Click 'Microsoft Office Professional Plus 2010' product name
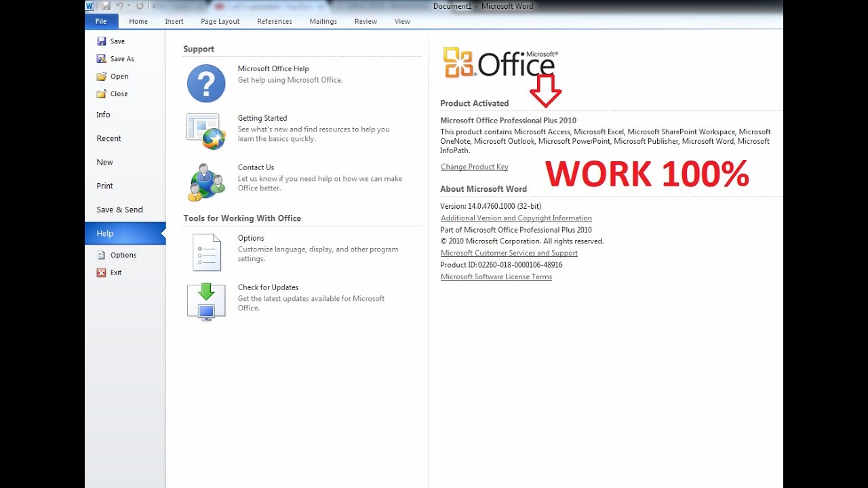The image size is (868, 488). pyautogui.click(x=509, y=120)
